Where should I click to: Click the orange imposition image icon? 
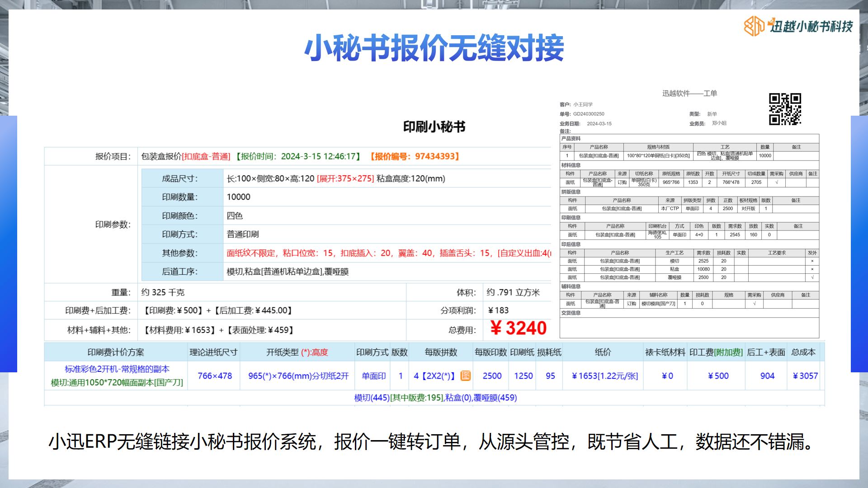pyautogui.click(x=466, y=375)
